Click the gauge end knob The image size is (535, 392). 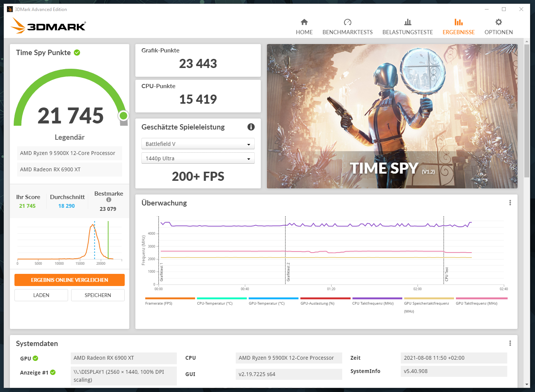click(x=123, y=115)
